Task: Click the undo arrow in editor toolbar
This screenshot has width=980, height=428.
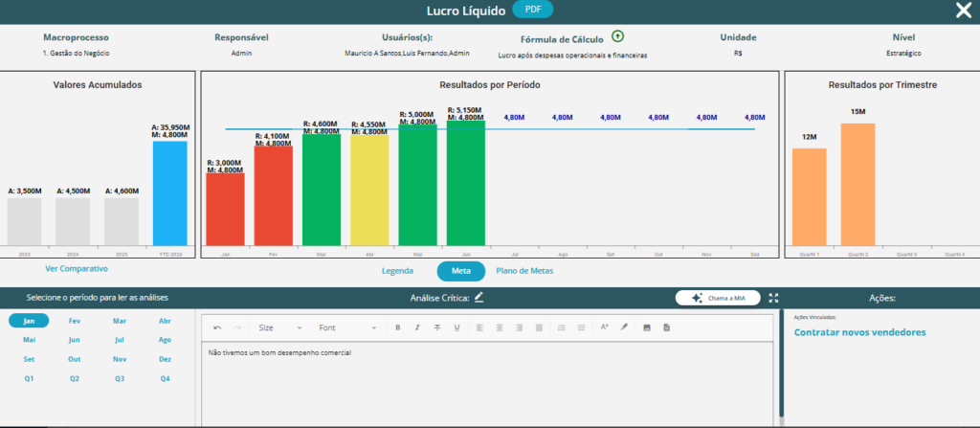Action: coord(217,327)
